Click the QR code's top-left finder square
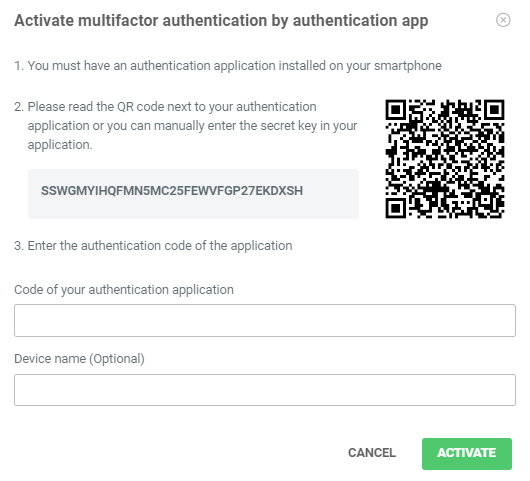 395,110
